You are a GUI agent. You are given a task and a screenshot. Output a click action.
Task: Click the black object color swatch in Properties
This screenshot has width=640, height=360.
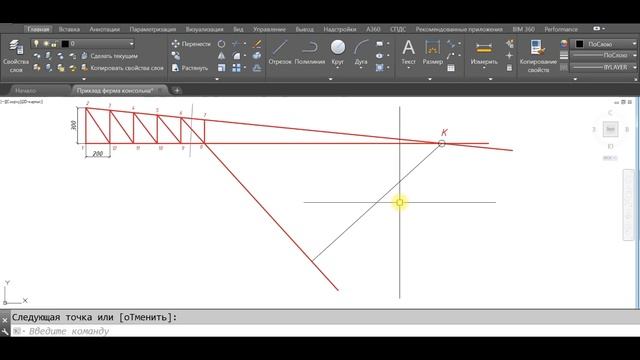tap(579, 44)
